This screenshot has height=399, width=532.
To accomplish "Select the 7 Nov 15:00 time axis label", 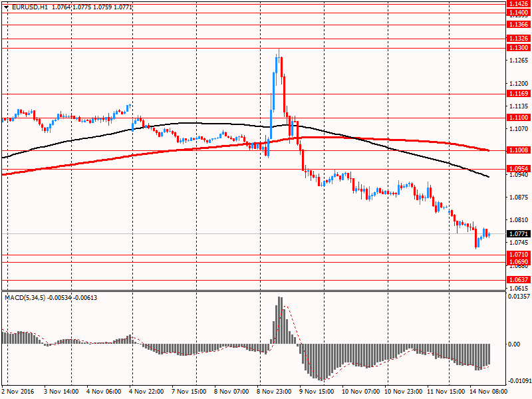I will tap(189, 392).
